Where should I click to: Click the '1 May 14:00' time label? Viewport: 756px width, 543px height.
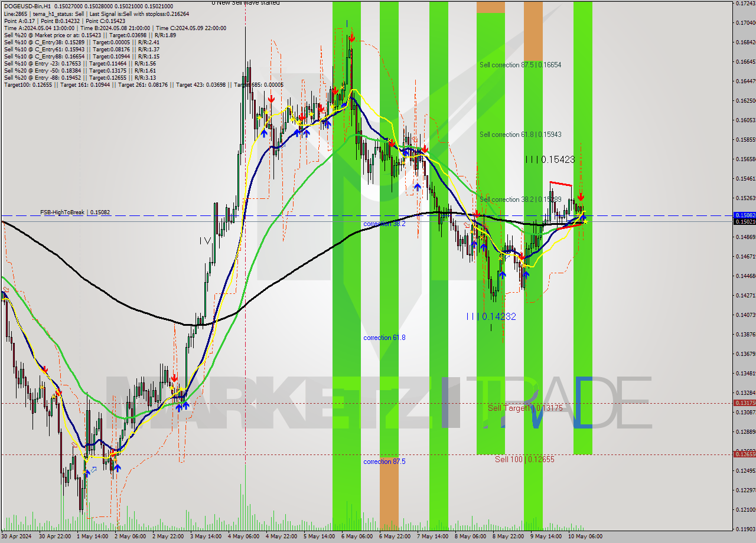(x=93, y=537)
